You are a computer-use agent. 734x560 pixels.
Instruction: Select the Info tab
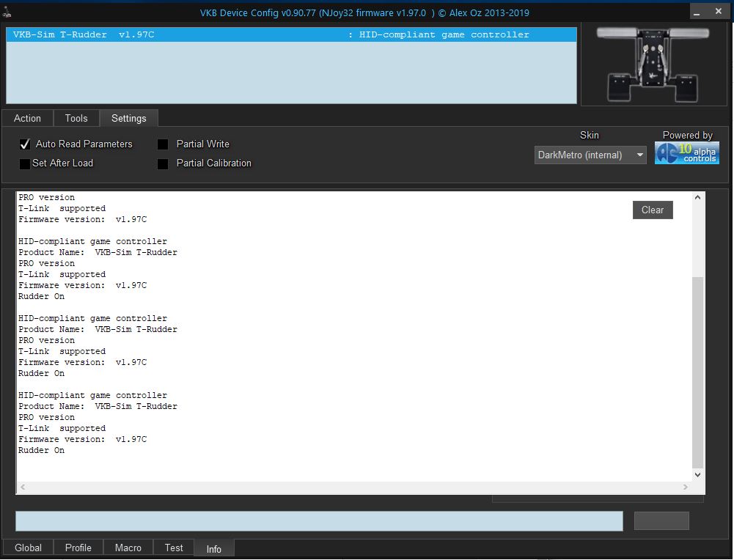[x=214, y=549]
